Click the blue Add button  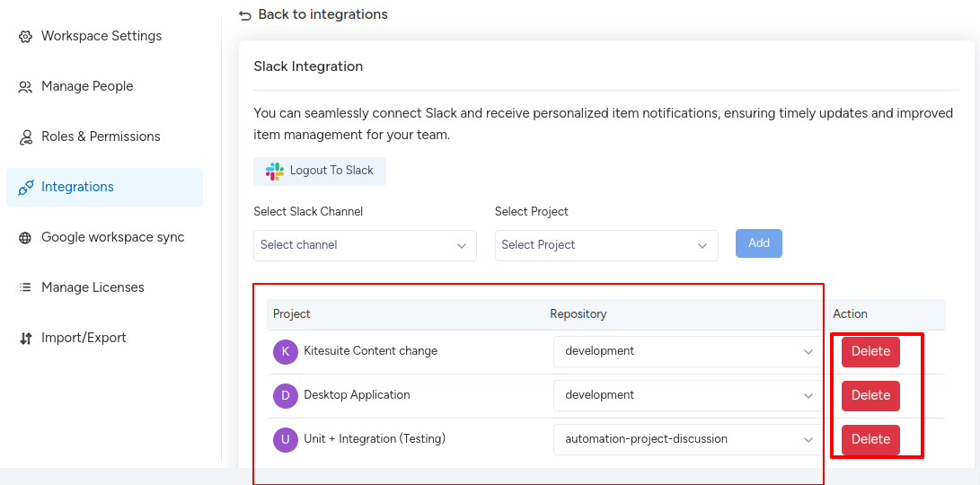(x=759, y=243)
